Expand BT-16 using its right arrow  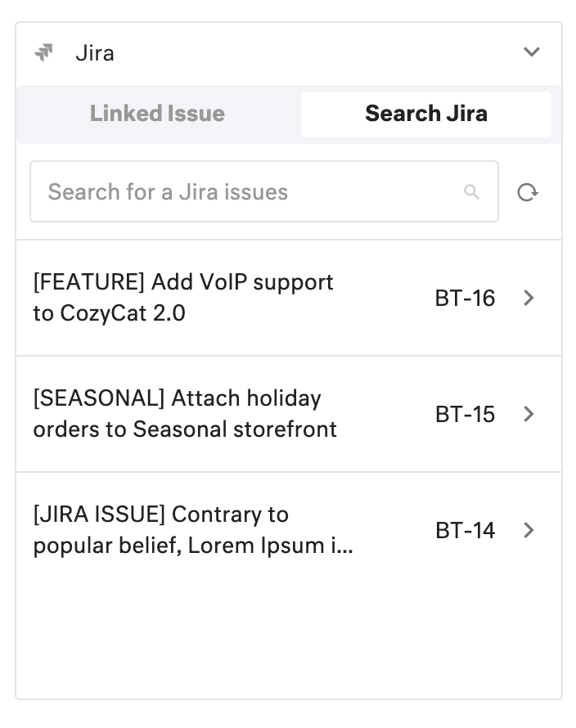click(529, 299)
